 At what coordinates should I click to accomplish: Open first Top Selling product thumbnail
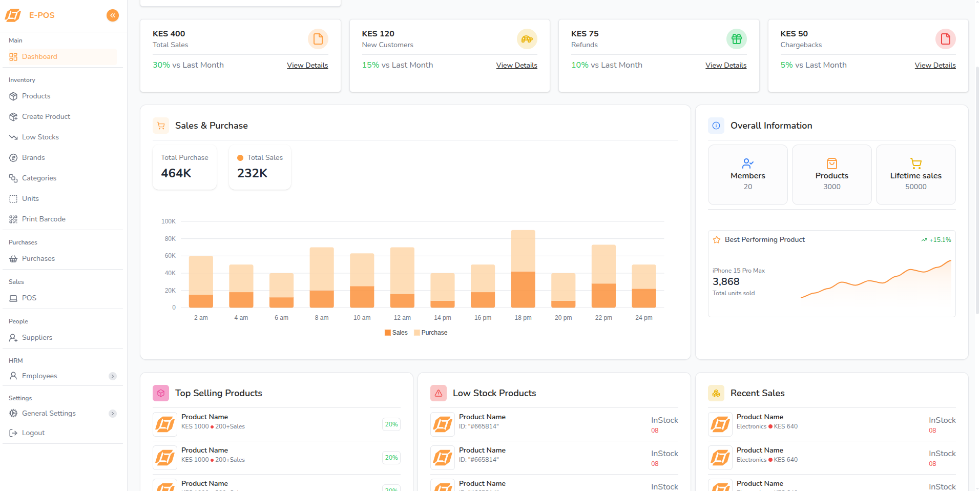tap(165, 424)
